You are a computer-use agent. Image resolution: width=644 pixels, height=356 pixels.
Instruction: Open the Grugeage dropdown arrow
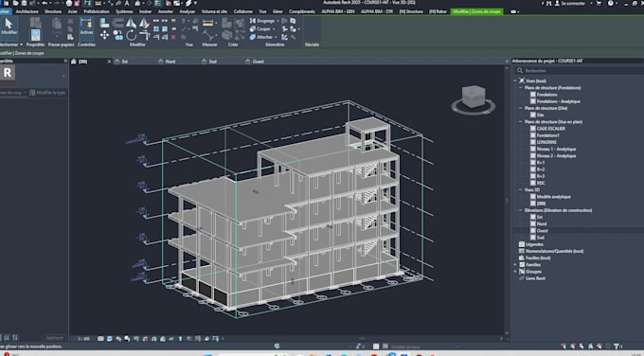(277, 21)
